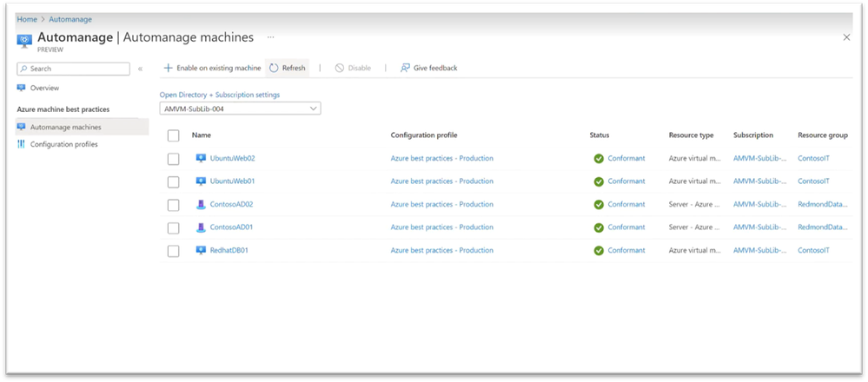Check the box for UbuntuWeb02
Image resolution: width=868 pixels, height=382 pixels.
173,159
